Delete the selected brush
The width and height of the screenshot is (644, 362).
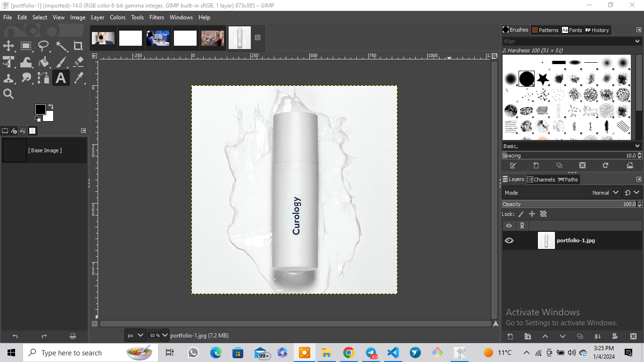coord(582,165)
